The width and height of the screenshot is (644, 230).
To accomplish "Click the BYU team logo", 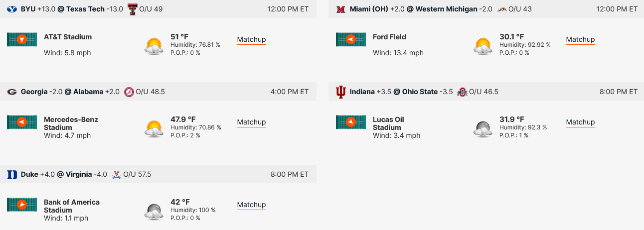I will pos(11,9).
